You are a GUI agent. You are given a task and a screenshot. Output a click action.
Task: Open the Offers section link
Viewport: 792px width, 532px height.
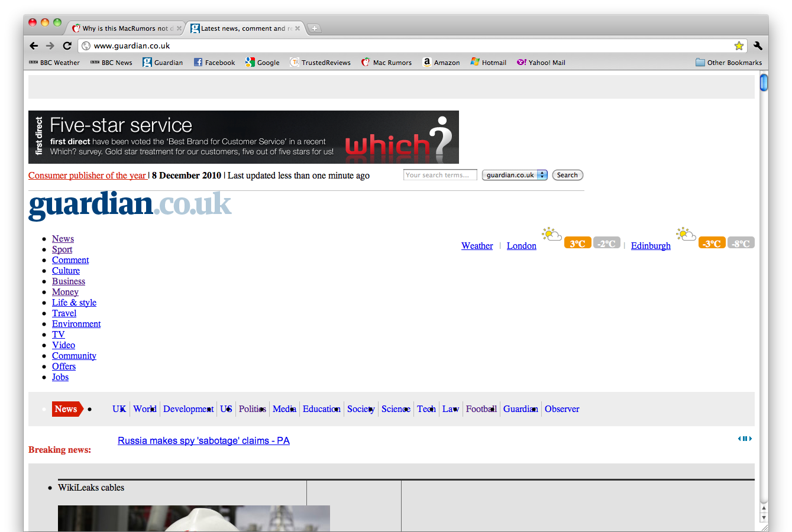pos(64,366)
